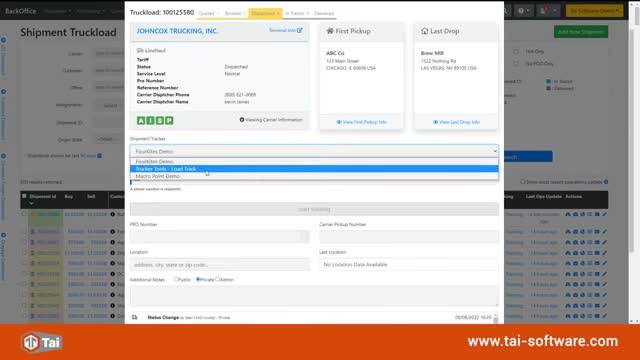Click the search magnifier in the top bar
Viewport: 640px width, 360px height.
(505, 11)
